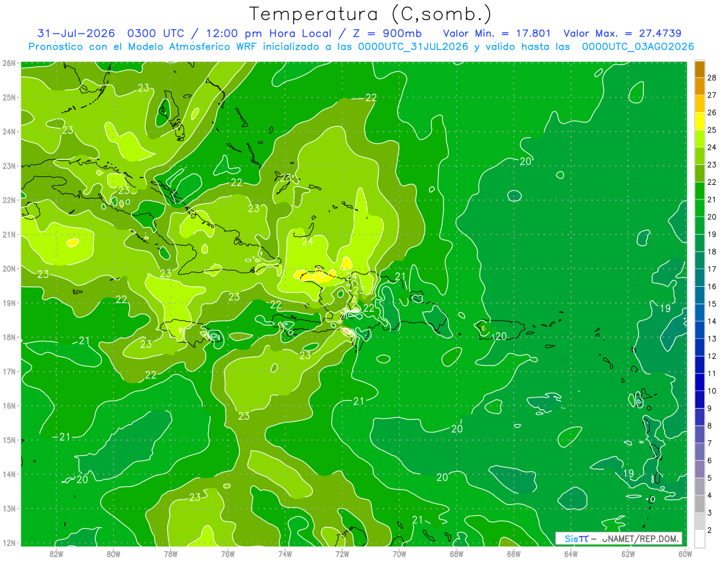Click latitude axis label "20N"

coord(8,269)
